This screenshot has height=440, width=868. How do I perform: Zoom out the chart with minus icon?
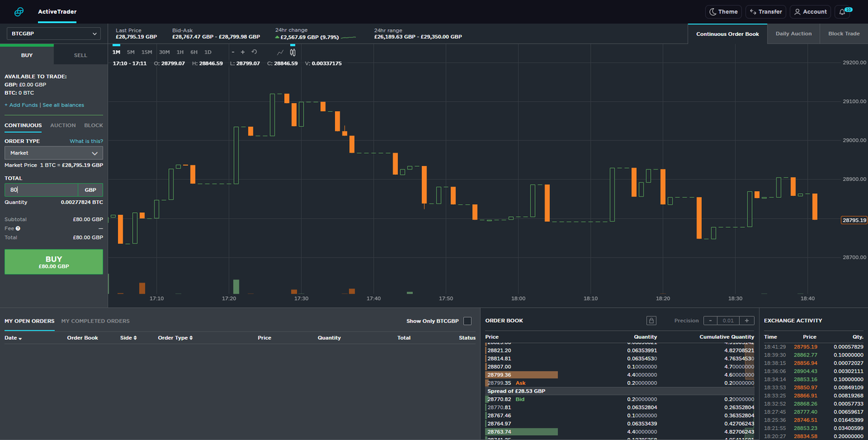tap(233, 52)
